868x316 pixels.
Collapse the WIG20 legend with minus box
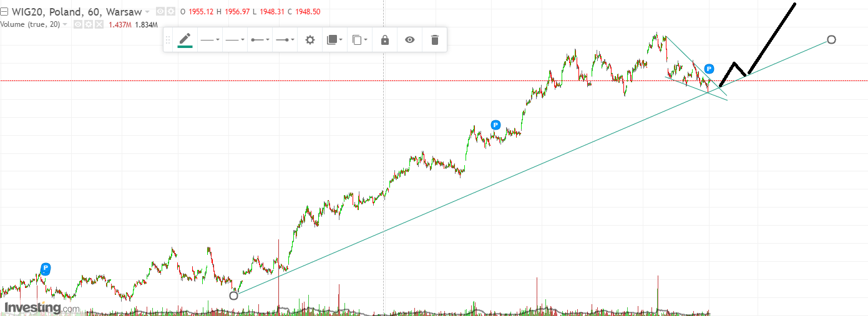4,12
